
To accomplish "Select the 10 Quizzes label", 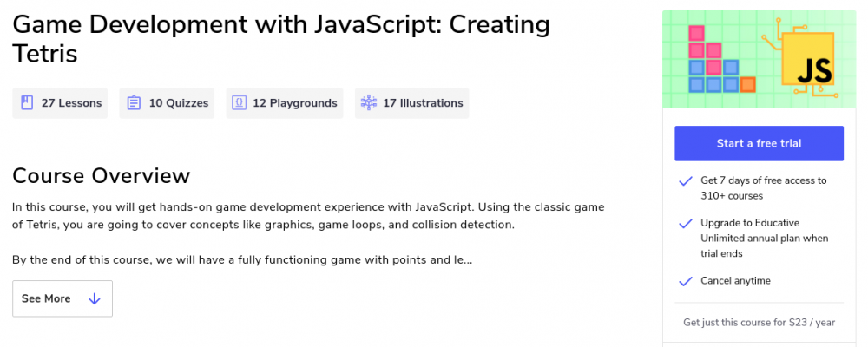I will [178, 103].
